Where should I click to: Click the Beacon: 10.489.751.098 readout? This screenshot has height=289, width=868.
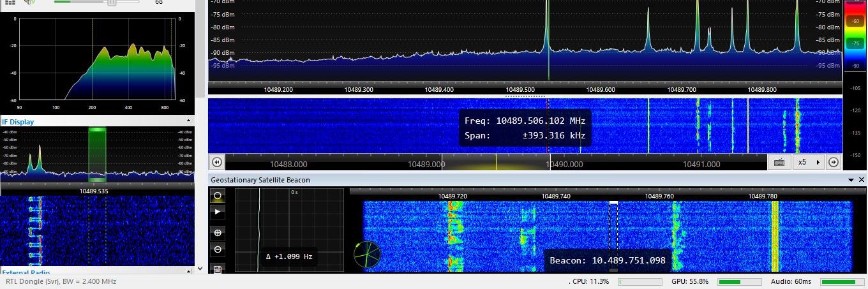tap(608, 260)
